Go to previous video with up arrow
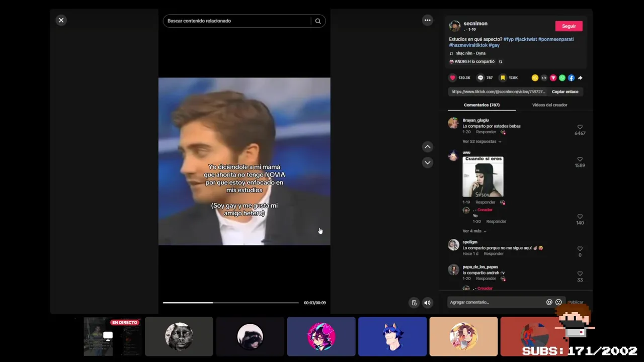This screenshot has width=644, height=362. click(427, 147)
